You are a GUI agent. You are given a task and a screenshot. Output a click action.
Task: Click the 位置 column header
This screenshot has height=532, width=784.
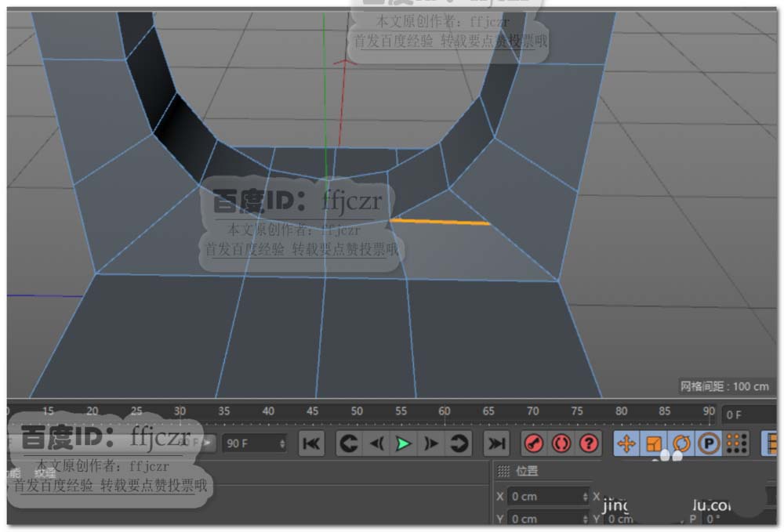tap(527, 471)
